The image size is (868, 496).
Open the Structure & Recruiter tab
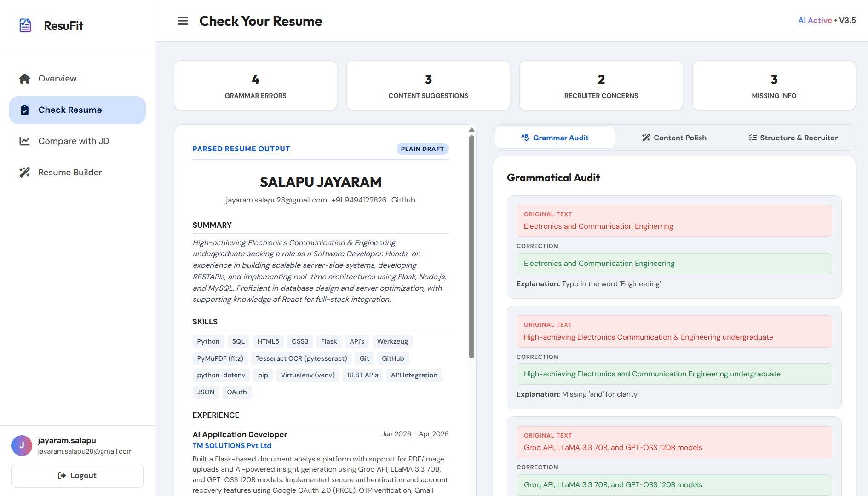(x=793, y=138)
